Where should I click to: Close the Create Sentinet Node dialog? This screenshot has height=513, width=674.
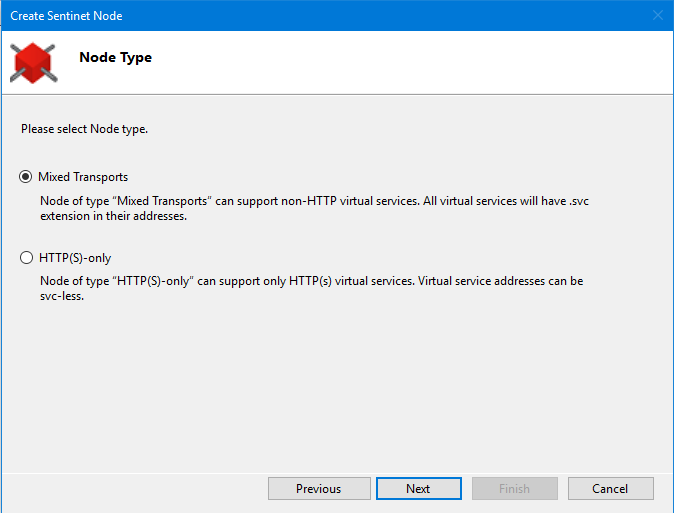(658, 15)
